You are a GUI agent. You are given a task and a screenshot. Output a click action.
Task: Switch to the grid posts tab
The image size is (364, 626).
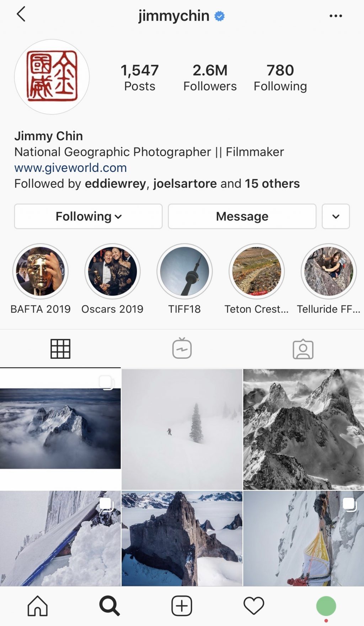60,349
